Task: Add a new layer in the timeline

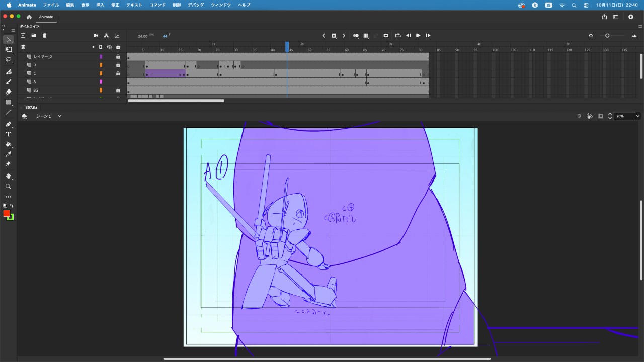Action: point(23,36)
